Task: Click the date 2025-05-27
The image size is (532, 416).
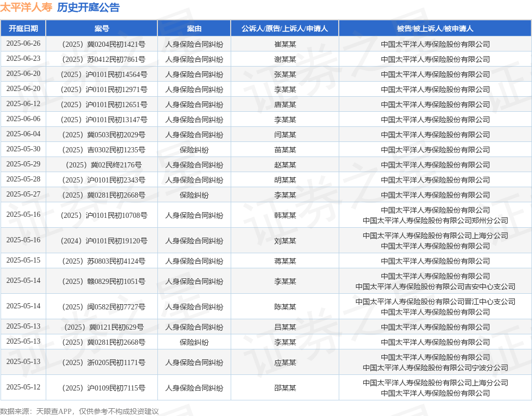Action: tap(23, 194)
